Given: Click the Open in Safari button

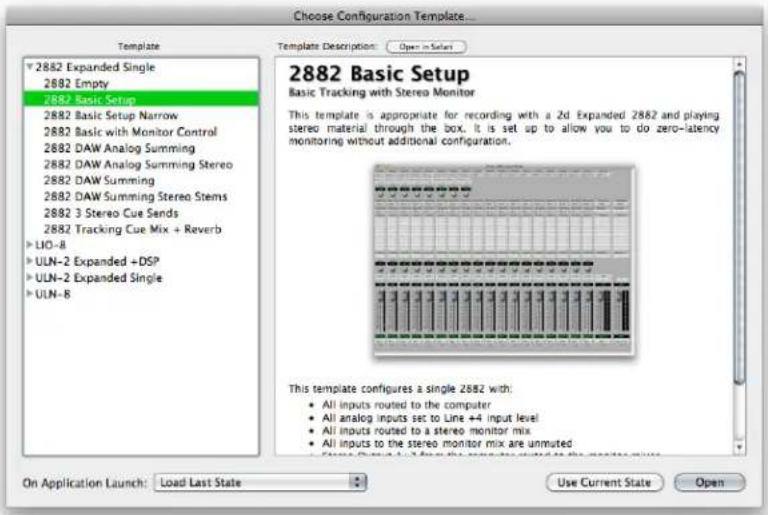Looking at the screenshot, I should [x=426, y=47].
